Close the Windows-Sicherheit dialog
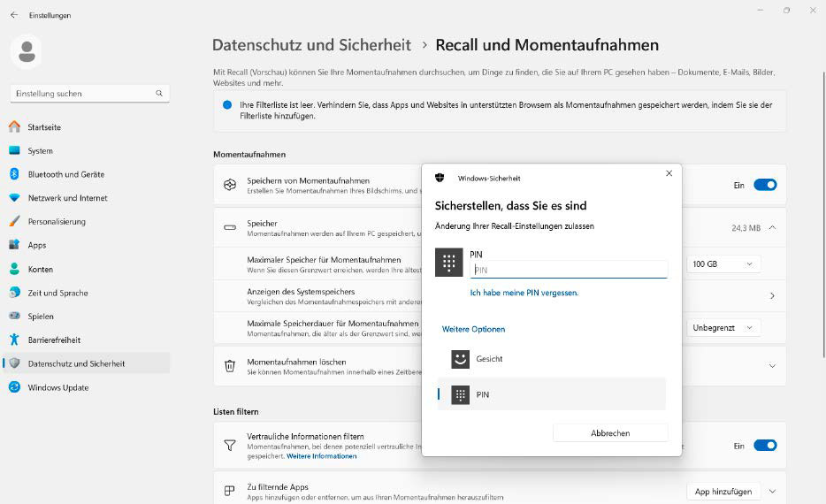This screenshot has height=504, width=826. point(669,173)
